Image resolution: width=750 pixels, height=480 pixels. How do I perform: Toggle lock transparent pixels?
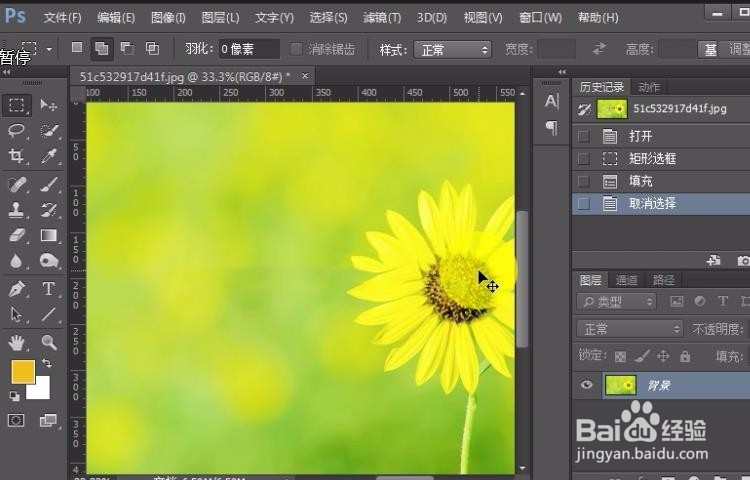620,356
